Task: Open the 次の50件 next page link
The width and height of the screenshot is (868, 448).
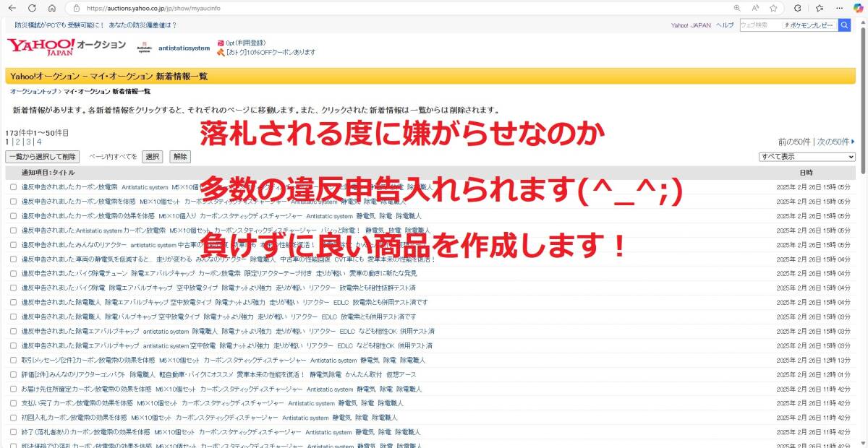Action: [x=835, y=142]
